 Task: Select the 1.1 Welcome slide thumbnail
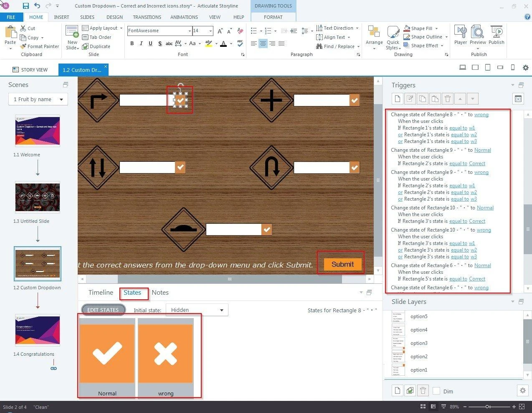click(38, 131)
